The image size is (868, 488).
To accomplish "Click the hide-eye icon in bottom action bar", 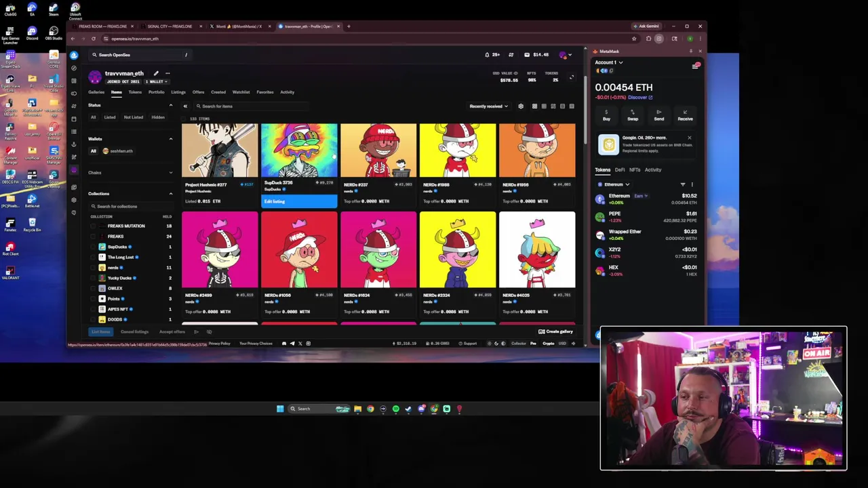I will click(210, 332).
